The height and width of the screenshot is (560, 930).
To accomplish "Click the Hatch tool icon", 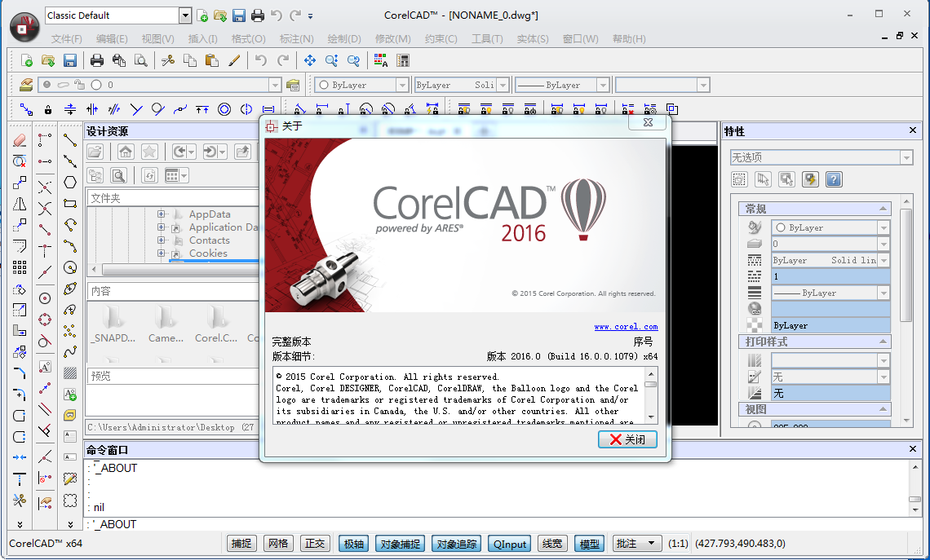I will (x=70, y=373).
